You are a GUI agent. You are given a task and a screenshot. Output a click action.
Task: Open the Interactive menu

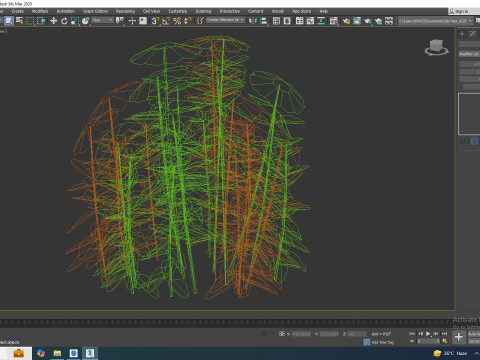point(230,11)
